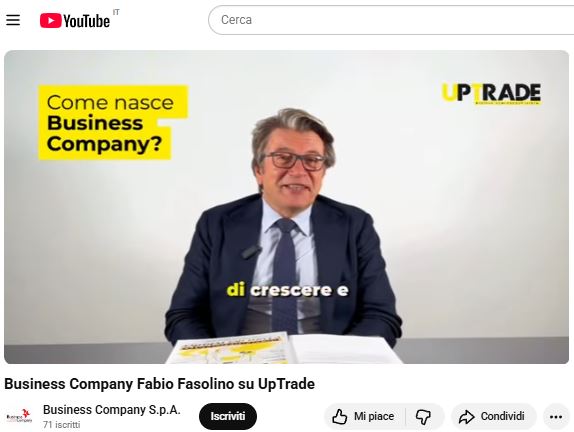Open the hamburger guide menu
This screenshot has height=432, width=574.
[13, 20]
